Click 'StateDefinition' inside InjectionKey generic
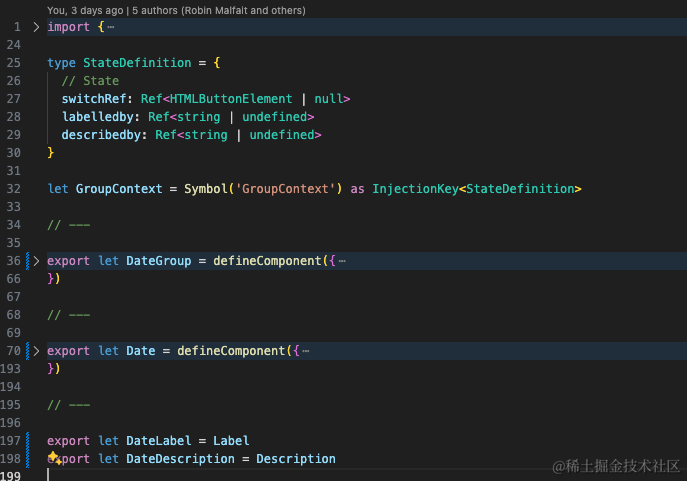The image size is (687, 481). click(x=520, y=189)
